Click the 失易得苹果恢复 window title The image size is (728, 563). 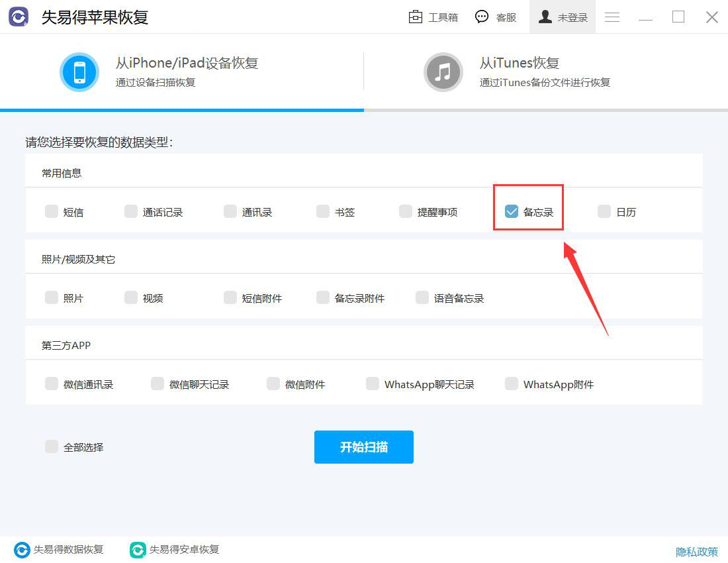point(95,17)
